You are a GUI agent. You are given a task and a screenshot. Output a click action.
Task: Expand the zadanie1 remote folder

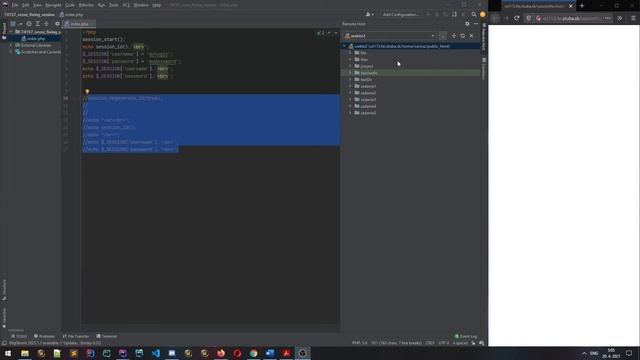(x=350, y=86)
